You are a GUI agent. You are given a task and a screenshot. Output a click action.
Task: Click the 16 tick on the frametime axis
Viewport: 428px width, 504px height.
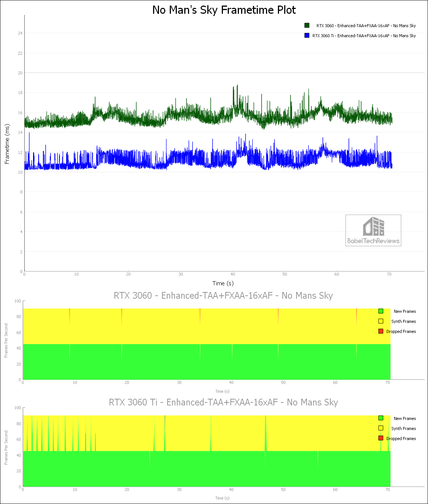pos(20,113)
